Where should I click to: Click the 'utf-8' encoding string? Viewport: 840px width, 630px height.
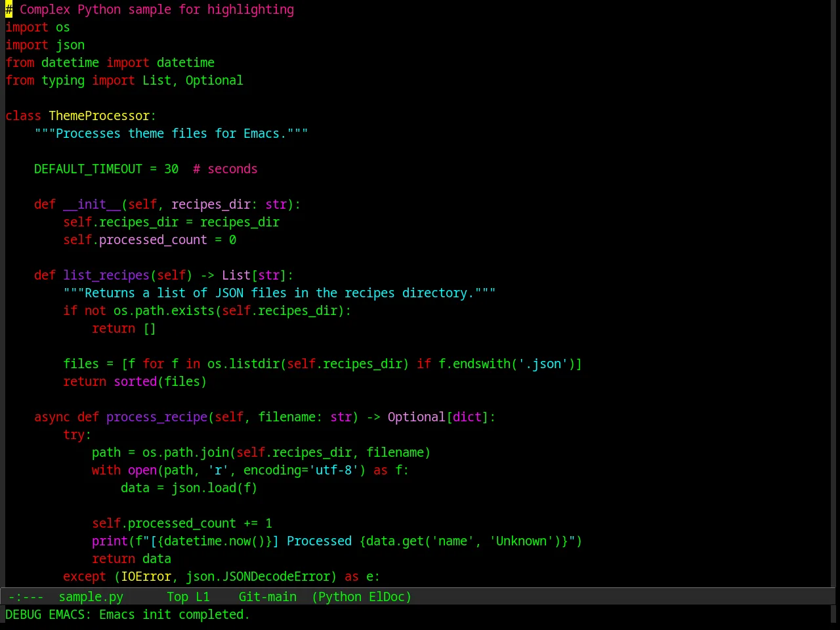tap(333, 470)
